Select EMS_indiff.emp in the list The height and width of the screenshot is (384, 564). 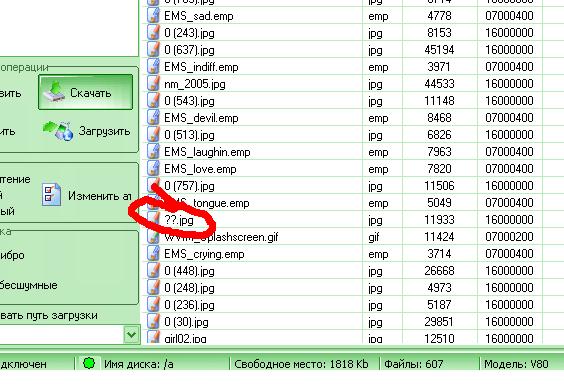point(201,67)
